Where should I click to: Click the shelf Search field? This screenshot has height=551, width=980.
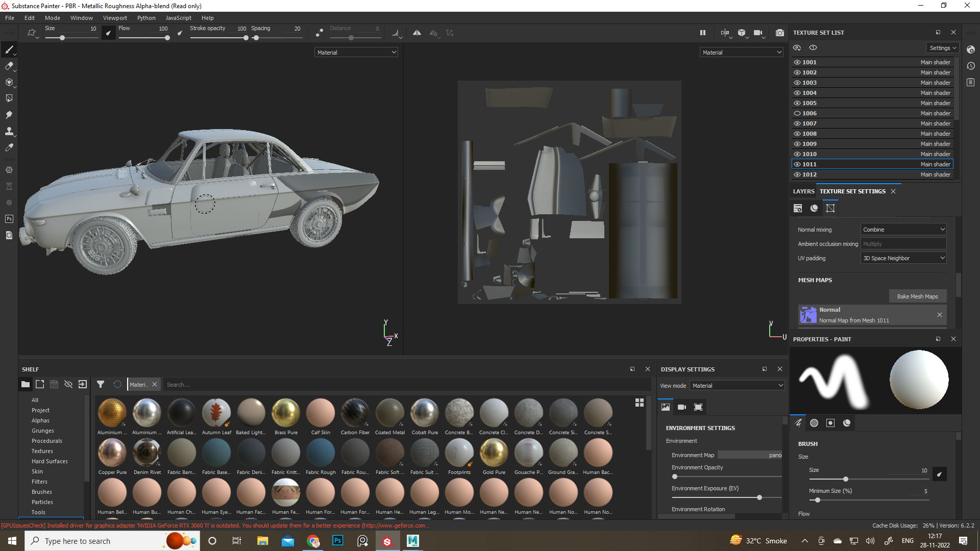tap(406, 385)
